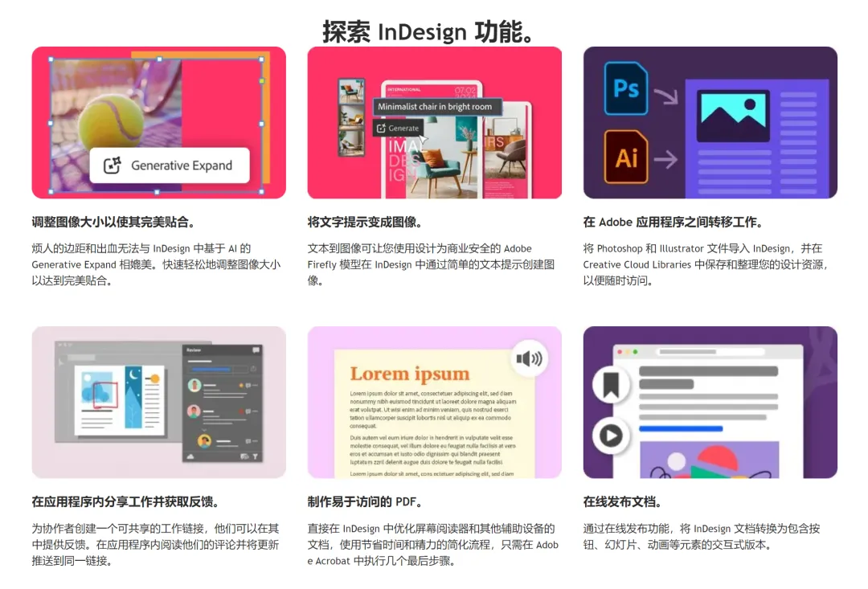Screen dimensions: 868x589
Task: Click the text mentioning Creative Cloud Libraries
Action: coord(706,264)
